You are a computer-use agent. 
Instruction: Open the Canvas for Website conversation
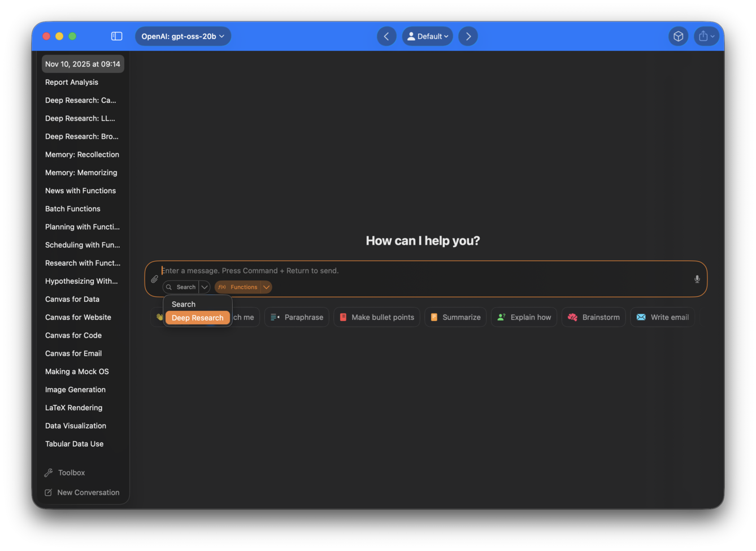click(x=78, y=317)
